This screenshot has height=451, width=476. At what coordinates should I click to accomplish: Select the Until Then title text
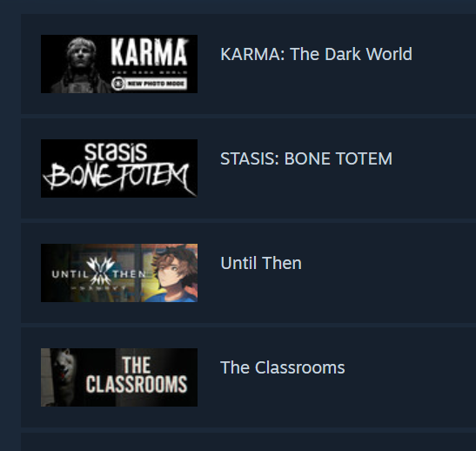(x=261, y=263)
